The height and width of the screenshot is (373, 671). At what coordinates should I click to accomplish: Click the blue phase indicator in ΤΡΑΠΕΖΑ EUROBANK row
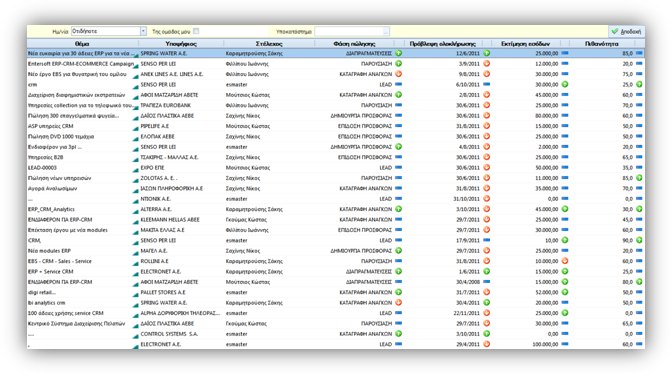pyautogui.click(x=398, y=105)
